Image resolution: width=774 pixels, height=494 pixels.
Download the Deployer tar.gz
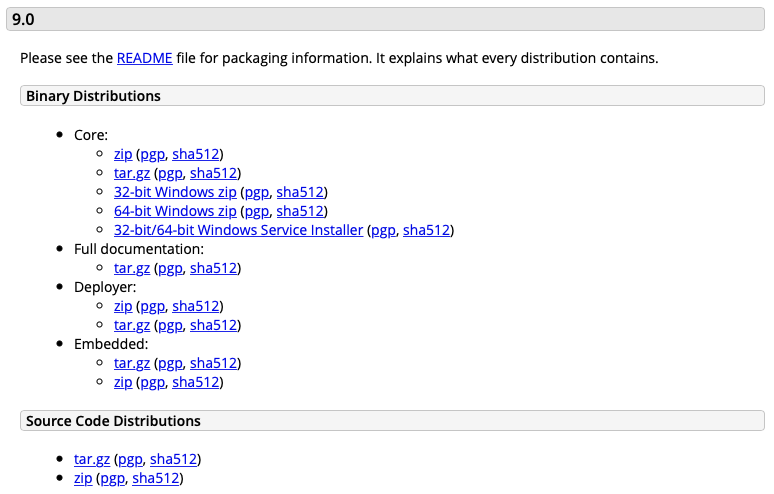point(132,325)
